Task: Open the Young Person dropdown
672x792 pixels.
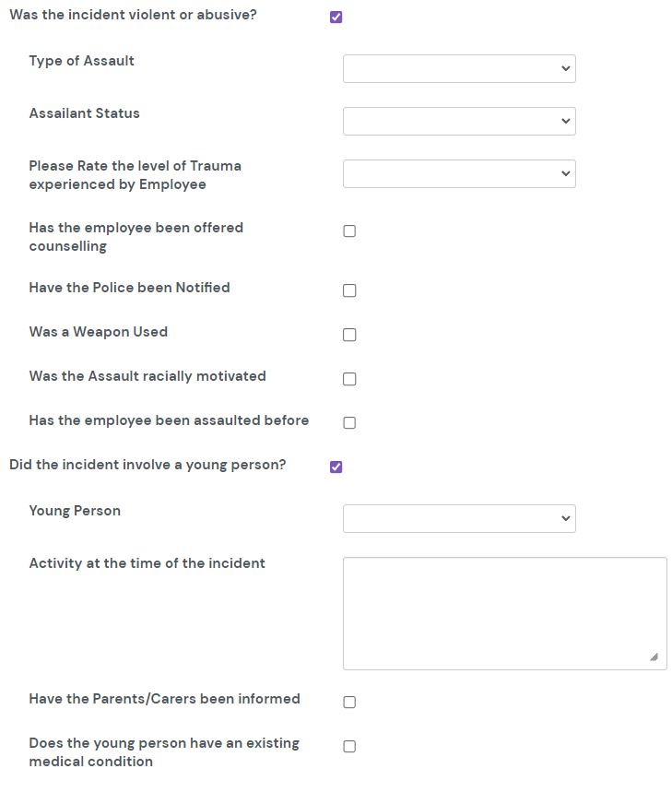Action: point(458,518)
